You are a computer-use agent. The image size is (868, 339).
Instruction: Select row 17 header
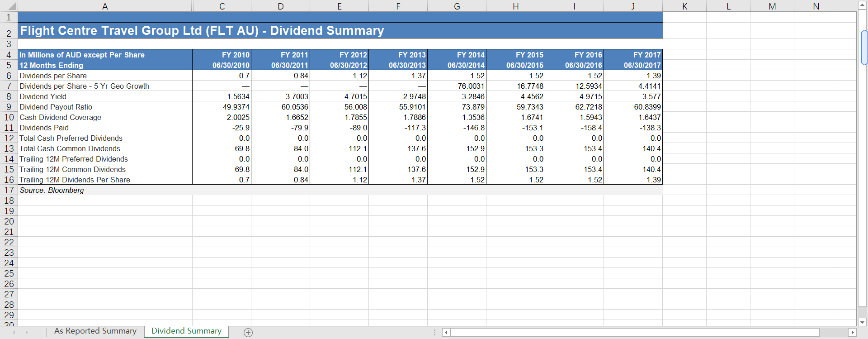coord(9,190)
